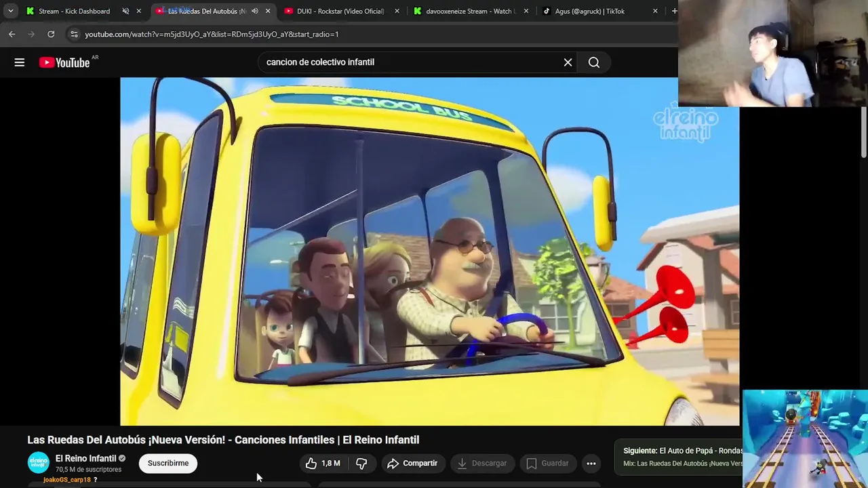Image resolution: width=868 pixels, height=488 pixels.
Task: Close the Agus TikTok tab
Action: click(655, 11)
